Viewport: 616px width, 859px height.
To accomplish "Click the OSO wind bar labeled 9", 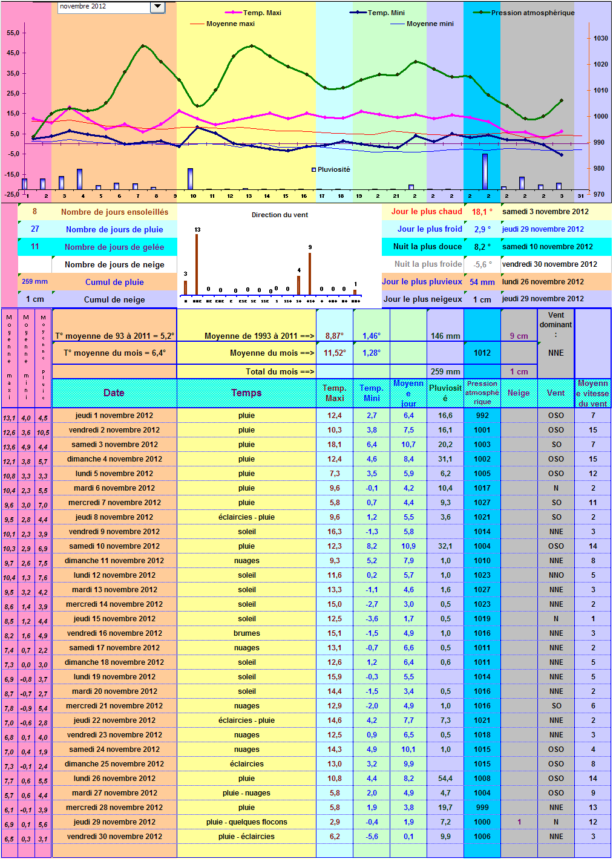I will click(x=310, y=273).
